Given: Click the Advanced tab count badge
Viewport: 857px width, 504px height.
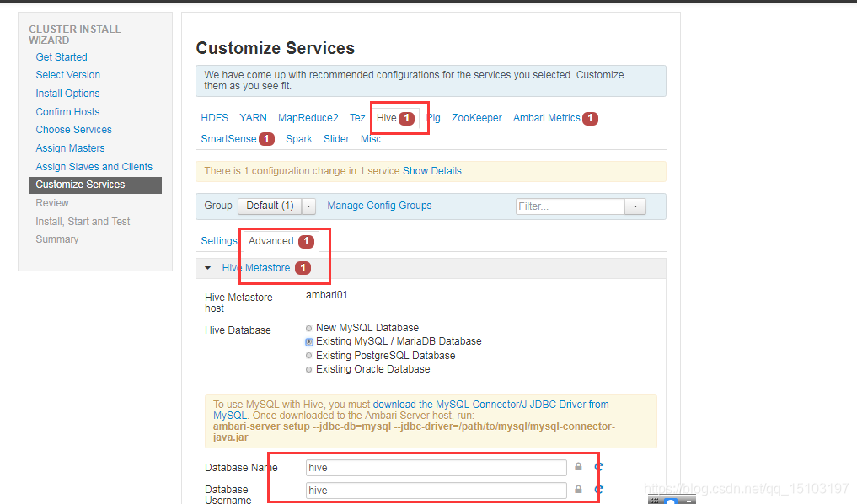Looking at the screenshot, I should click(306, 241).
